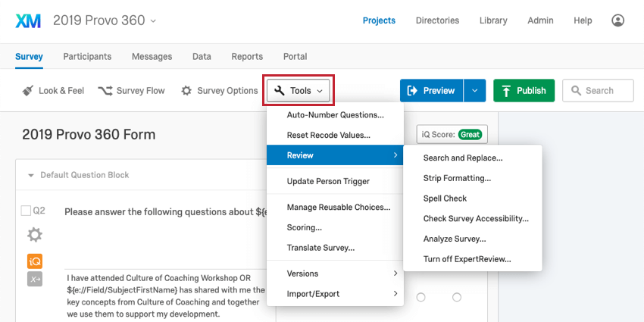644x322 pixels.
Task: Click into the Search input field
Action: click(604, 91)
